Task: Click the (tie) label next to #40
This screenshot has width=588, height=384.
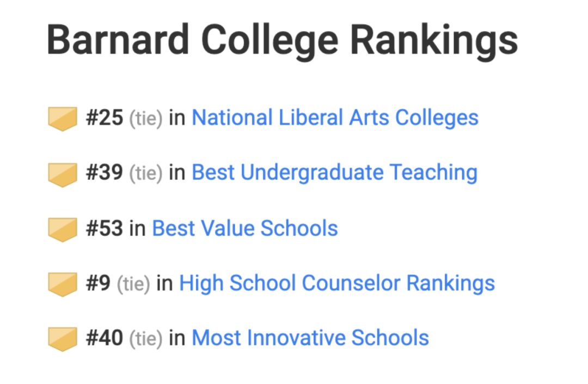Action: click(x=146, y=339)
